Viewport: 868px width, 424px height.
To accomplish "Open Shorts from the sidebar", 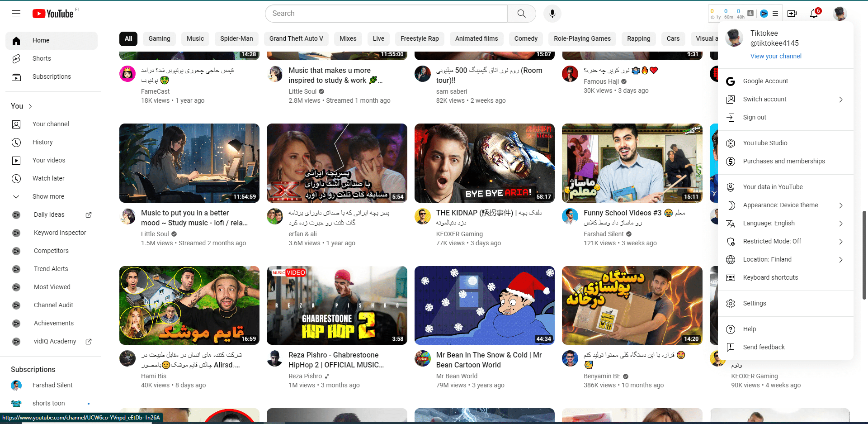I will [x=42, y=58].
